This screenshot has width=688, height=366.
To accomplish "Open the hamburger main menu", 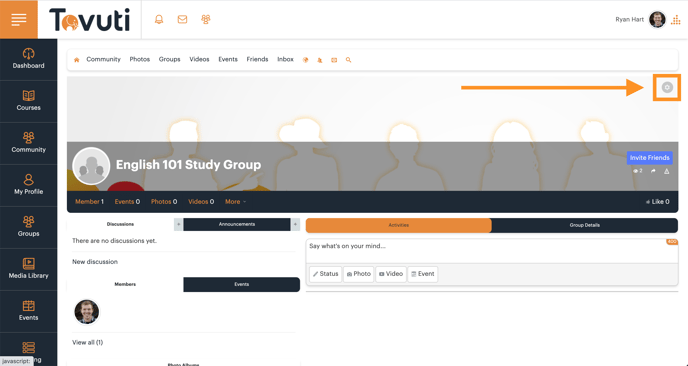I will pyautogui.click(x=19, y=19).
